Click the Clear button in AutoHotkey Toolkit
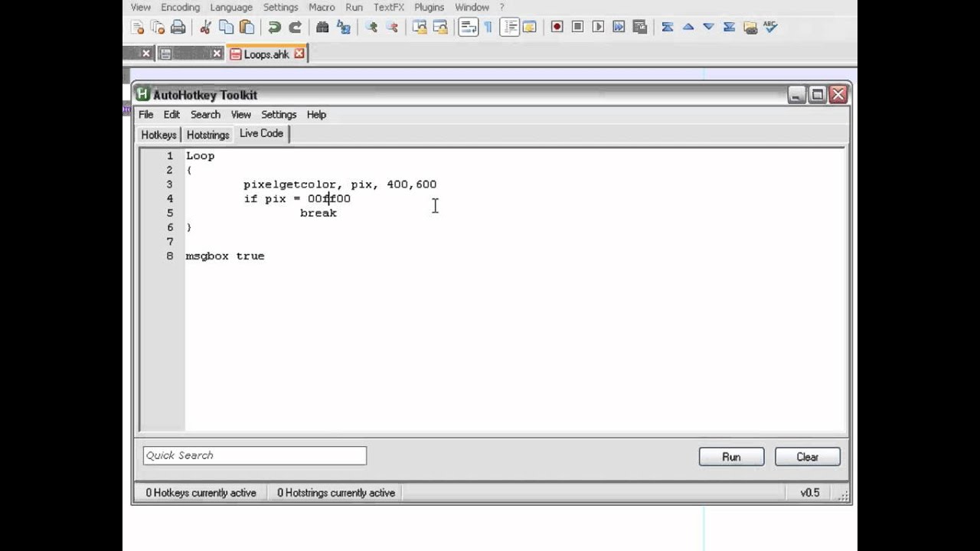 807,457
